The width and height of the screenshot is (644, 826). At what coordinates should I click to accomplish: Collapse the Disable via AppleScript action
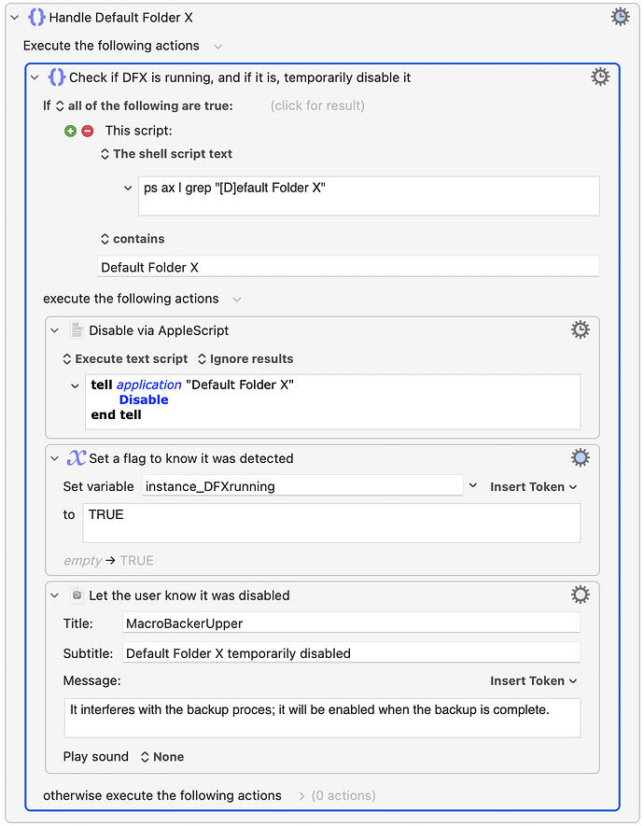point(55,330)
